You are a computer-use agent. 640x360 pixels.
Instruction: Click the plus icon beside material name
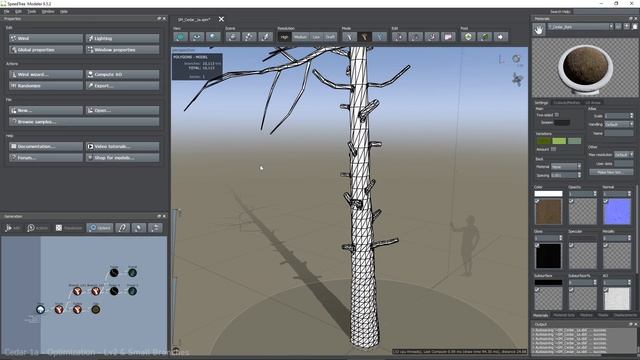click(627, 27)
